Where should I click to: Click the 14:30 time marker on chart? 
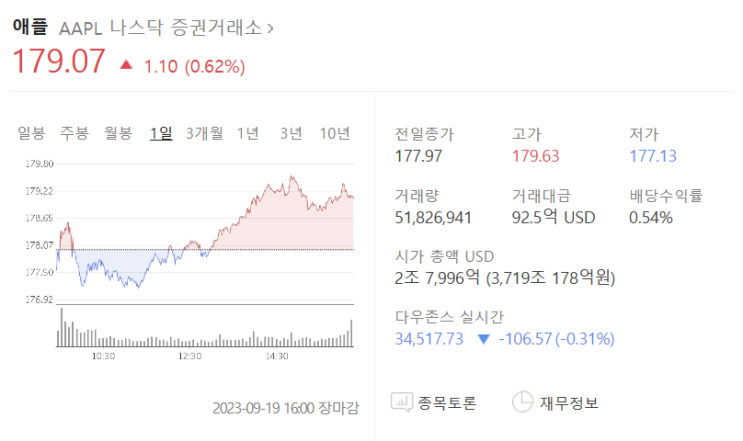(277, 355)
